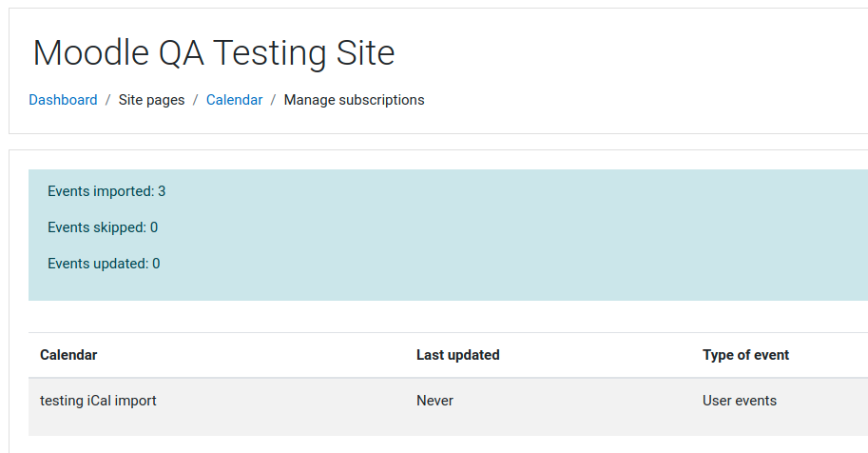Image resolution: width=868 pixels, height=453 pixels.
Task: Go to the Calendar breadcrumb link
Action: 234,100
